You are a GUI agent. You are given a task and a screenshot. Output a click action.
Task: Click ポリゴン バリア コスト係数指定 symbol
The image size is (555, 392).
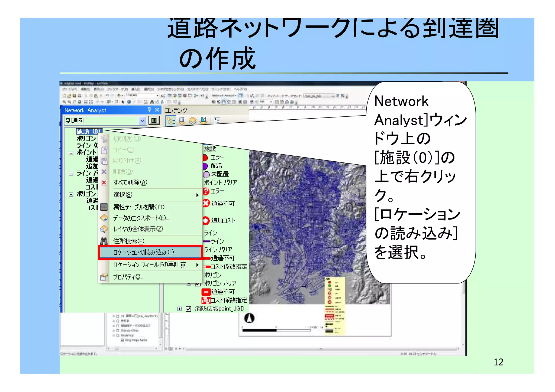(206, 300)
